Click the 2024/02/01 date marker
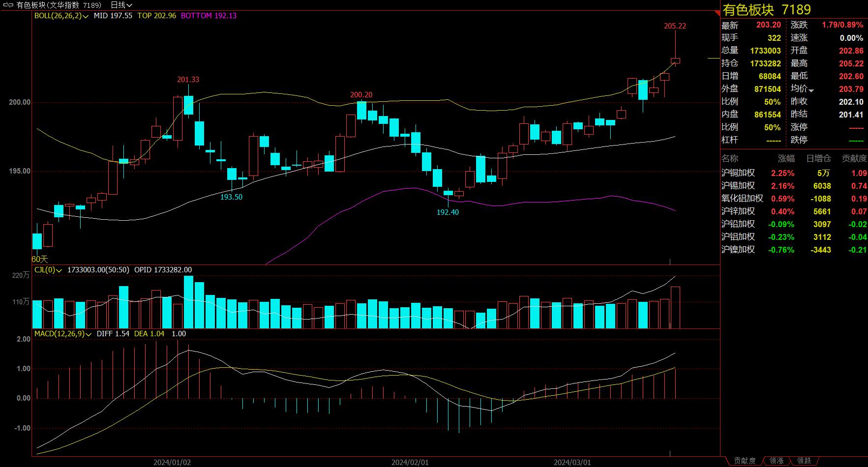Image resolution: width=868 pixels, height=467 pixels. coord(410,462)
